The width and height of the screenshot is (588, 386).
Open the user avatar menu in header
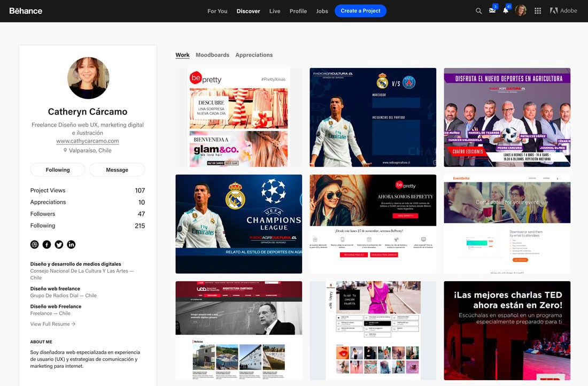521,11
